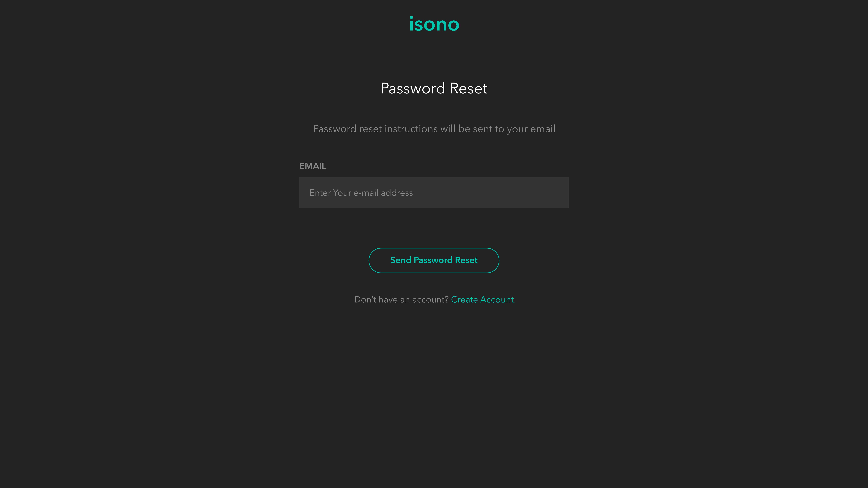Click the password reset instructions text
The width and height of the screenshot is (868, 488).
click(434, 129)
